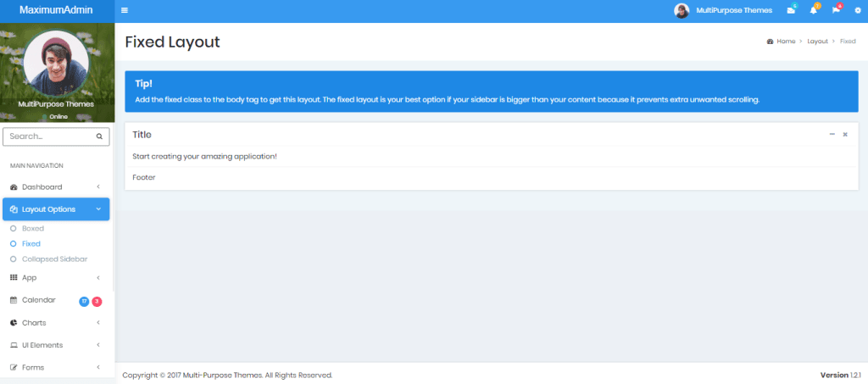Click the red 3 badge on Calendar
Viewport: 868px width, 384px height.
(x=97, y=302)
